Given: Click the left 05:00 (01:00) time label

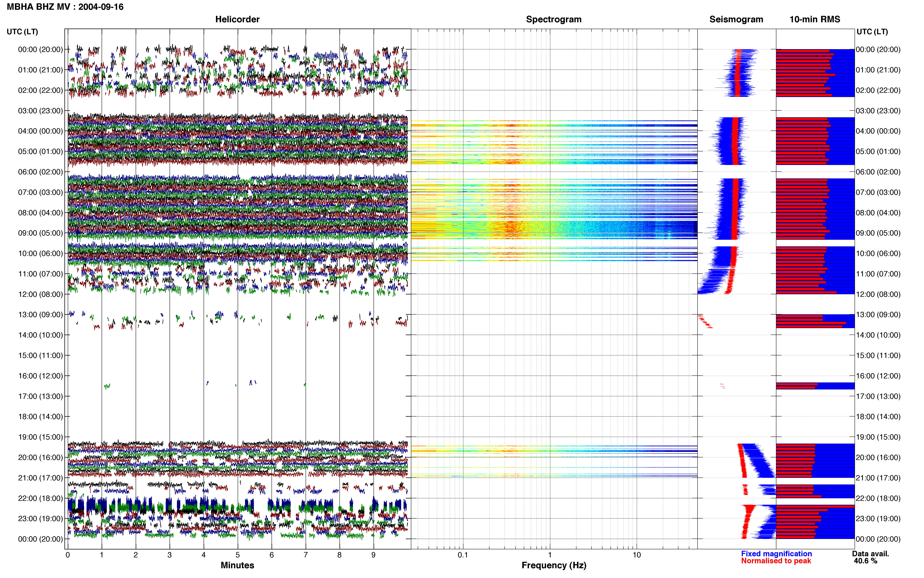Looking at the screenshot, I should [41, 151].
